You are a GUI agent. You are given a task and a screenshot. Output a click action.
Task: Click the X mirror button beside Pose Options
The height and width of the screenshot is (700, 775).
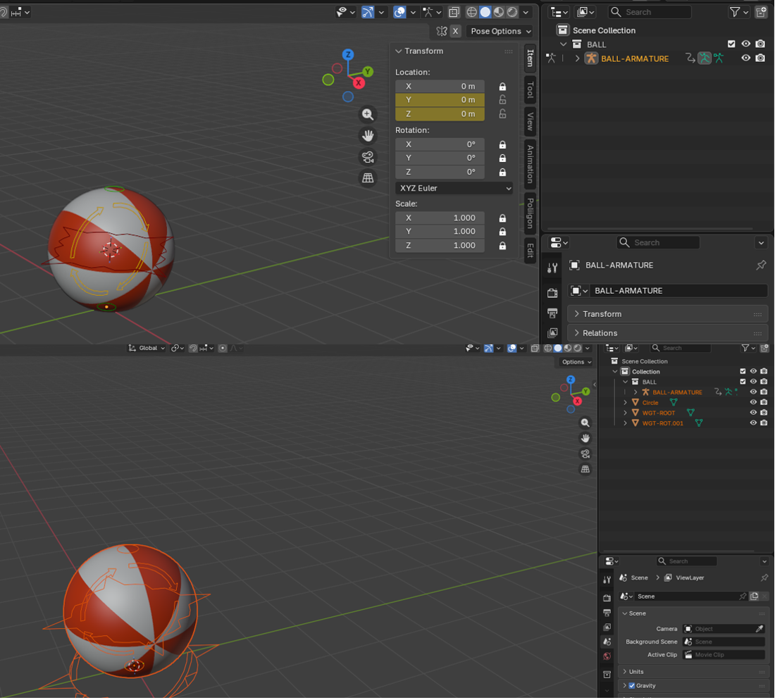tap(455, 31)
